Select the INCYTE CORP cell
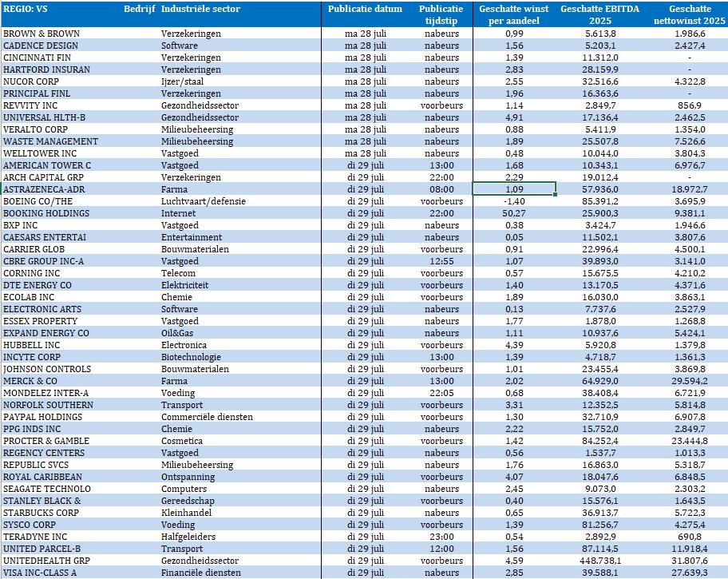Image resolution: width=728 pixels, height=579 pixels. [32, 357]
